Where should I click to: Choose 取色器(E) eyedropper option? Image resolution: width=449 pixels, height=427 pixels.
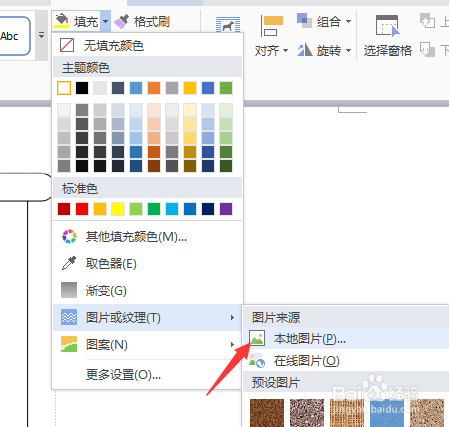pyautogui.click(x=147, y=264)
